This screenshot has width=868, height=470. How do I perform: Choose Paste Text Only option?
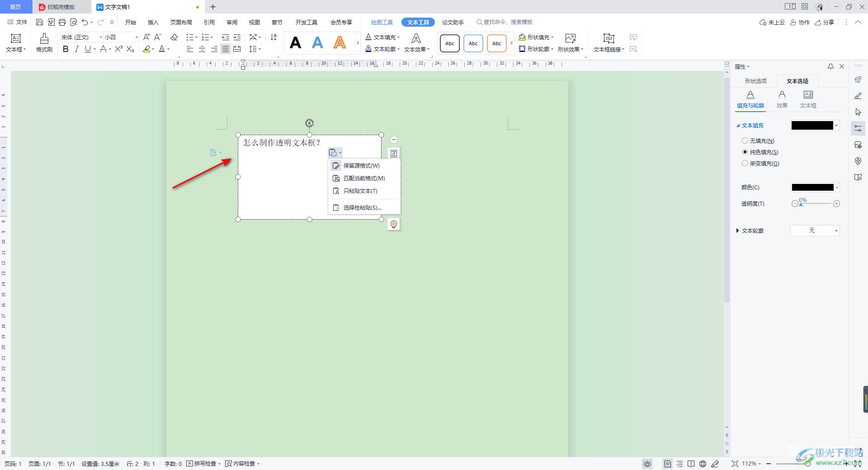(x=364, y=191)
